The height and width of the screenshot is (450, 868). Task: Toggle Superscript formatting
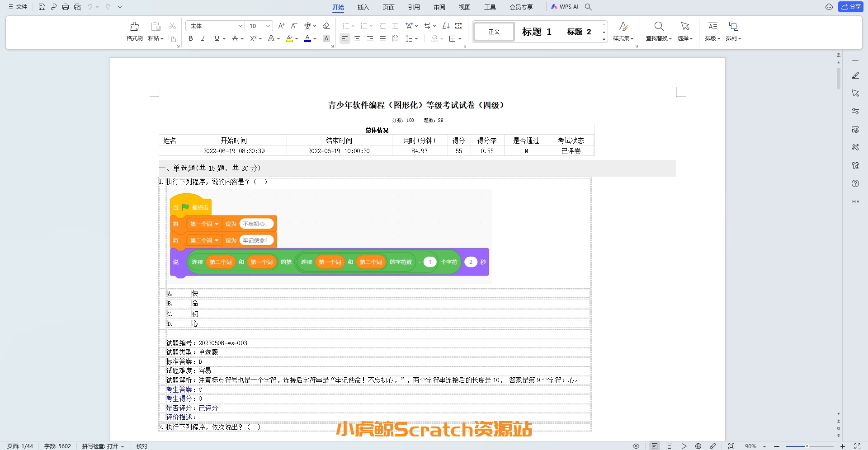254,39
